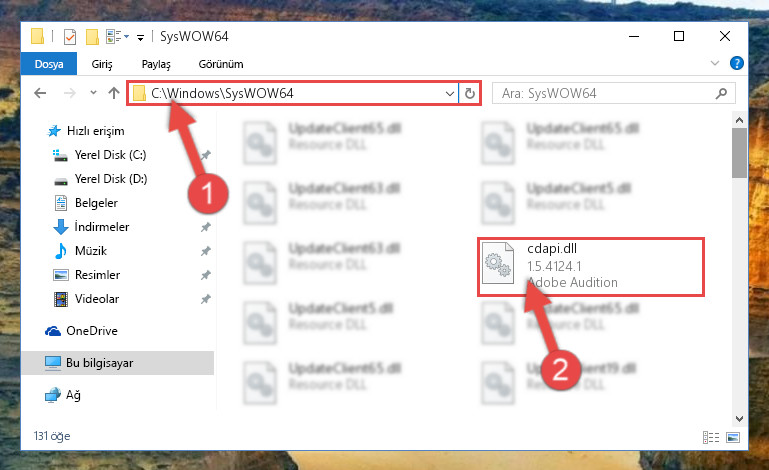This screenshot has height=470, width=769.
Task: Click the Properties checkmark icon in title bar
Action: point(70,37)
